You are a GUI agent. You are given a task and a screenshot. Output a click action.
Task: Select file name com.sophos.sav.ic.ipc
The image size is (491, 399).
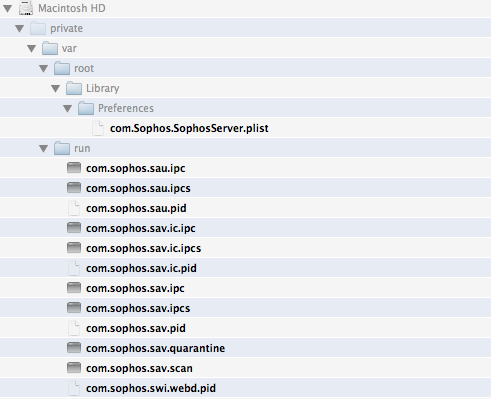141,229
